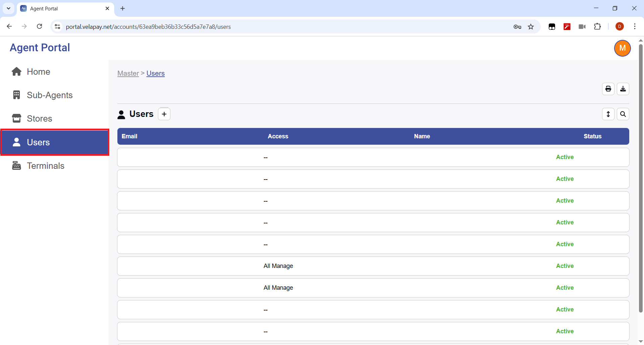The image size is (644, 345).
Task: Click the Agent Portal logo title
Action: [x=40, y=48]
